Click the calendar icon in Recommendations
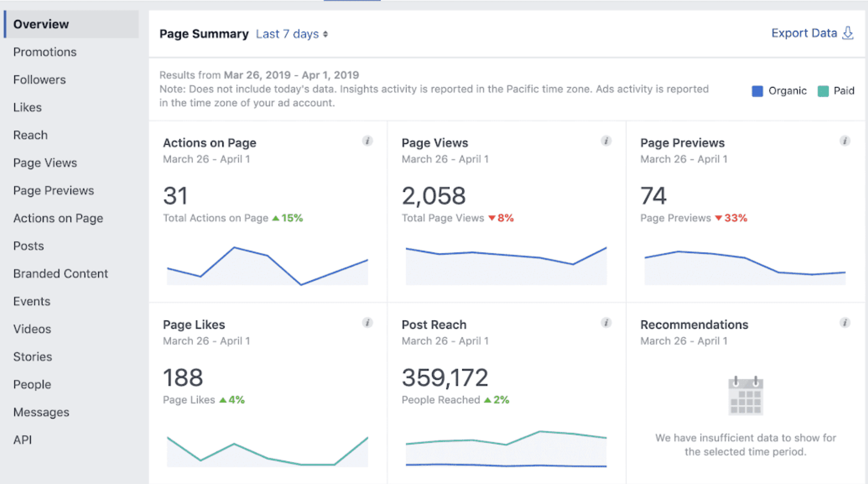This screenshot has height=484, width=868. click(x=745, y=396)
